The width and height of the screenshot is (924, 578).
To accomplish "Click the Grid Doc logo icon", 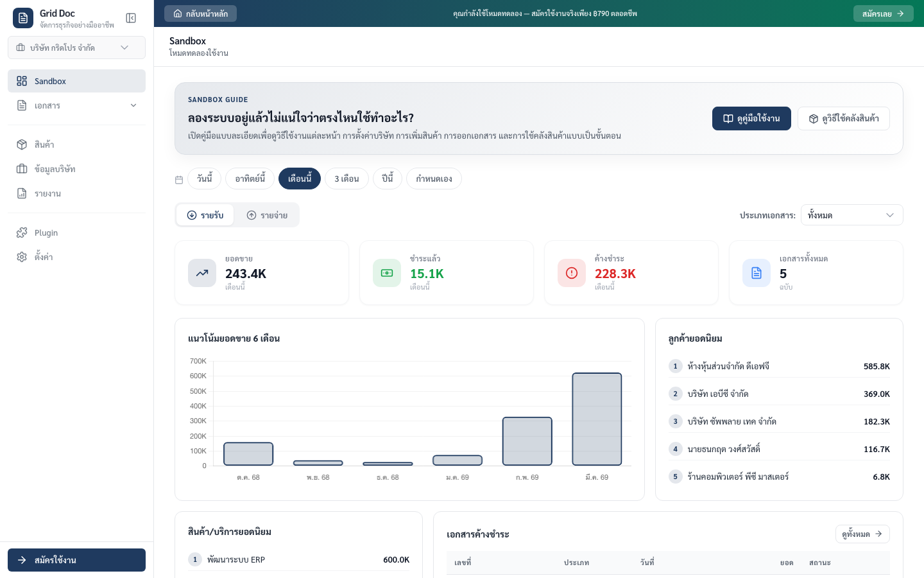I will click(x=23, y=18).
